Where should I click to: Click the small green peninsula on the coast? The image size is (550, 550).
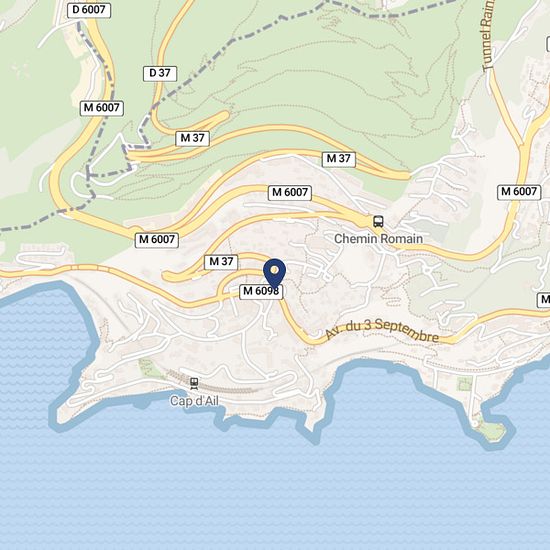tap(491, 430)
